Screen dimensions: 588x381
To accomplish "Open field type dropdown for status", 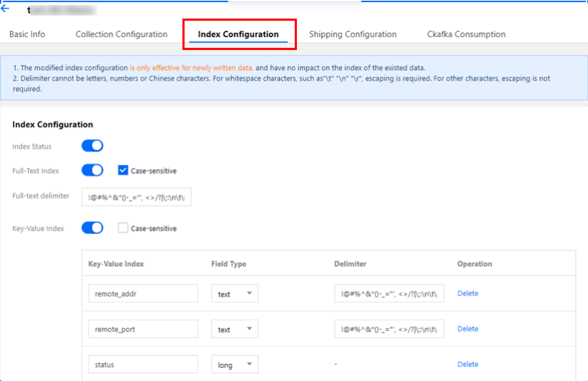I will pos(235,365).
